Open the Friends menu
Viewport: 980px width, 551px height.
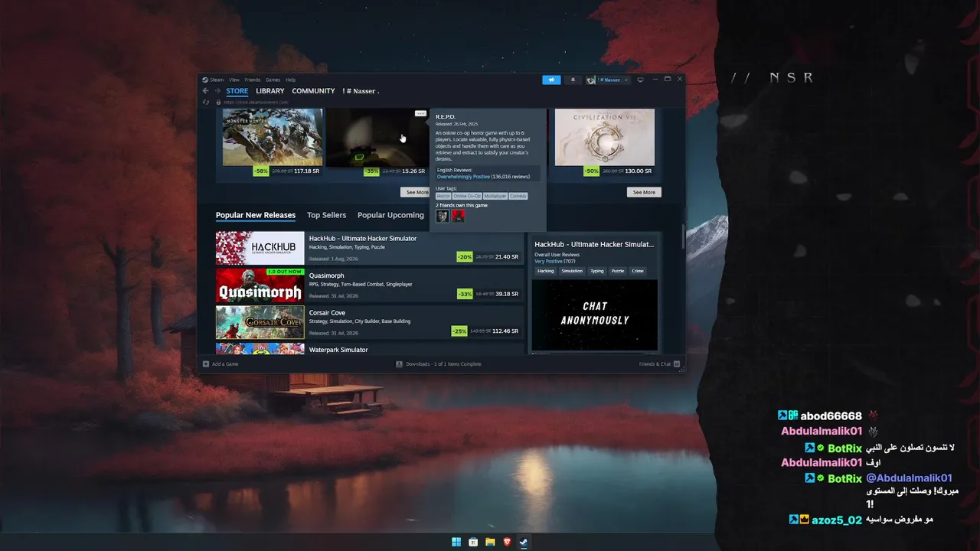pos(253,80)
